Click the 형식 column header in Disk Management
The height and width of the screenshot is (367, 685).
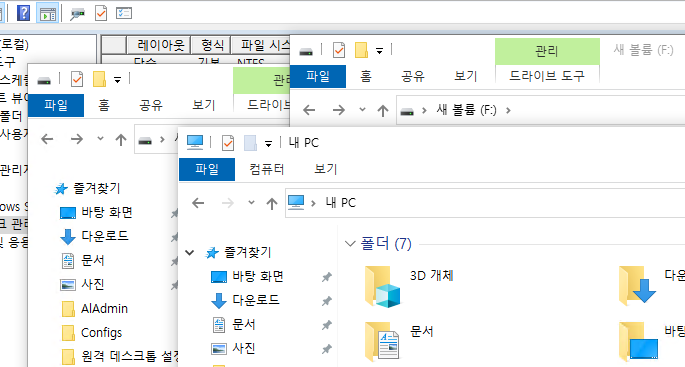(x=211, y=45)
